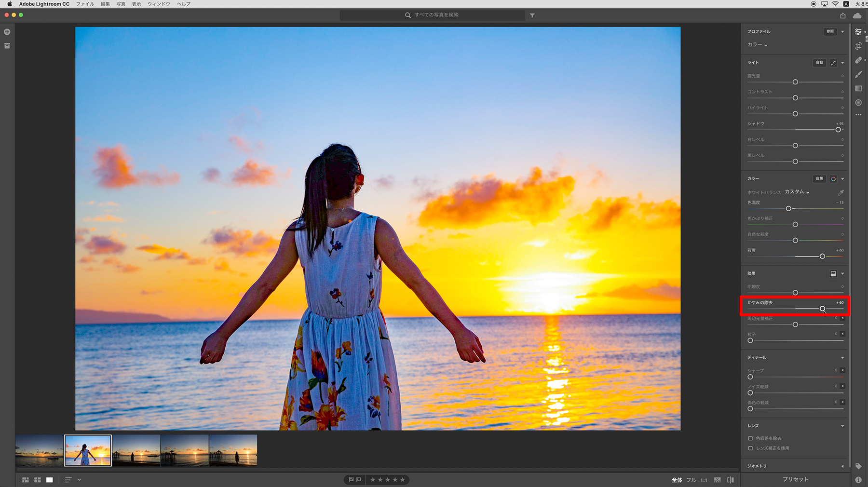Expand the ジオメトリ section
Image resolution: width=868 pixels, height=487 pixels.
(x=842, y=466)
